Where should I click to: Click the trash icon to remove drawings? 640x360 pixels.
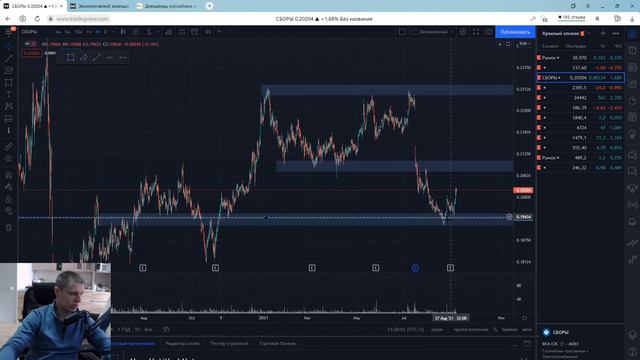[x=9, y=228]
